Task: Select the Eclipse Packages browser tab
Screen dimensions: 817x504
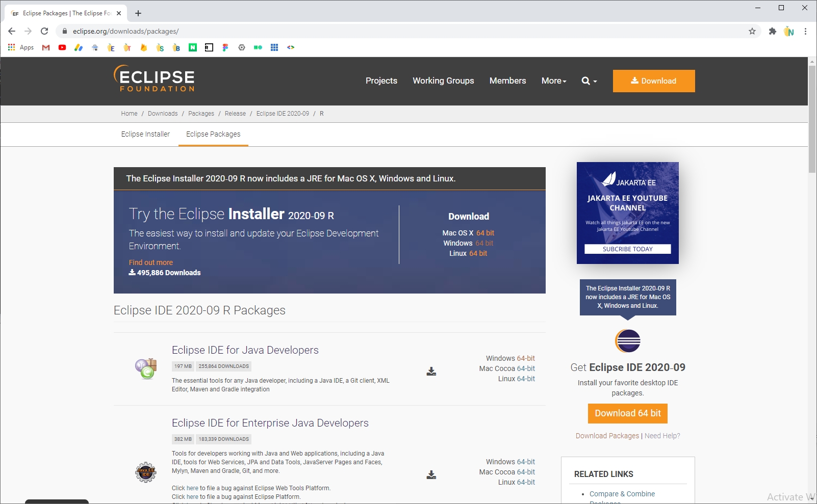Action: pos(66,13)
